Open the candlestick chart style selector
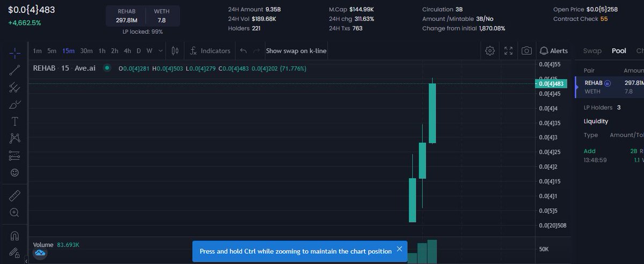Screen dimensions: 644x264 [174, 51]
